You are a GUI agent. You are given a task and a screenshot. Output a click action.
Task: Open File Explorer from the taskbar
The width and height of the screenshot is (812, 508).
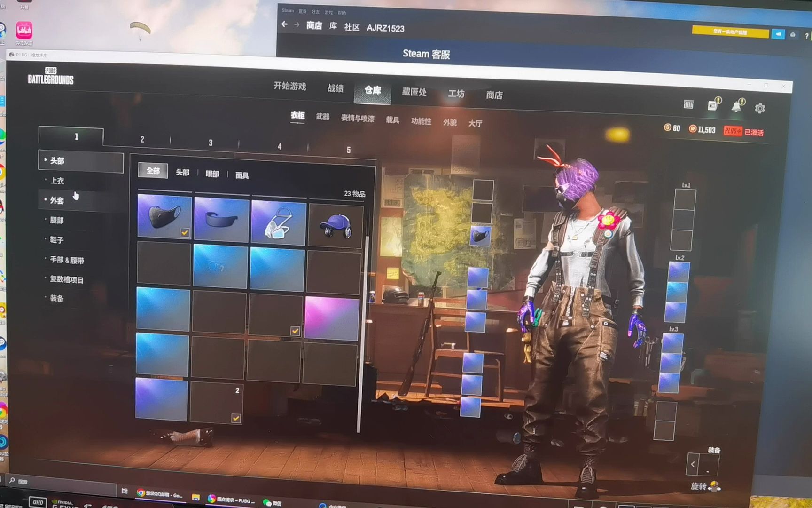(196, 497)
